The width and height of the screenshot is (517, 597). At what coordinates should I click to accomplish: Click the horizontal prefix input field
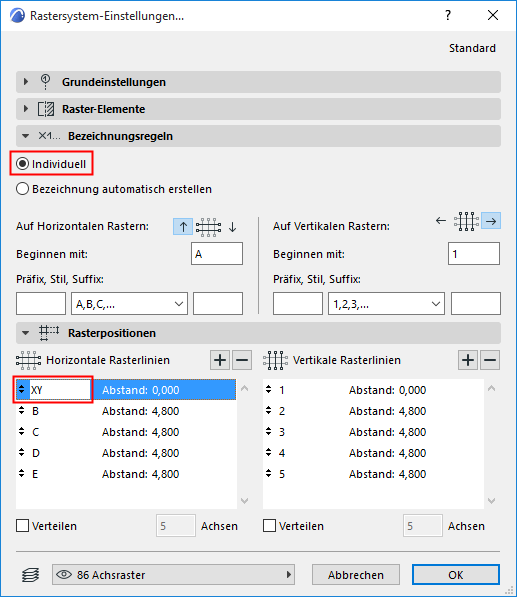tap(41, 303)
